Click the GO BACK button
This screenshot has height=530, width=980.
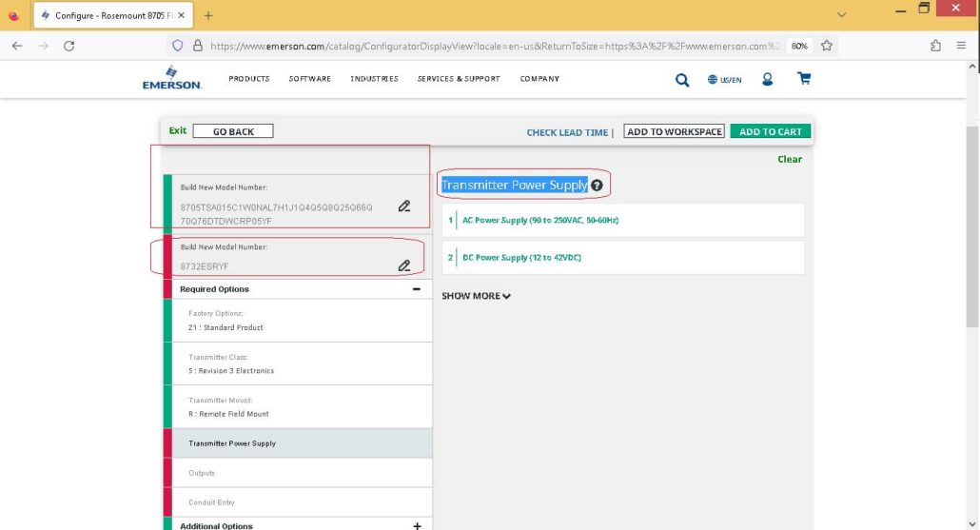point(233,131)
